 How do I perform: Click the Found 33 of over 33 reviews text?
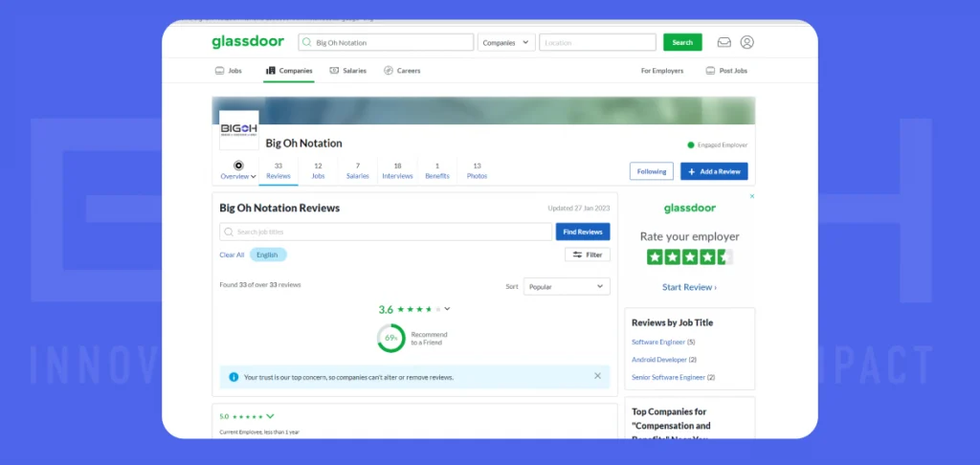point(260,284)
